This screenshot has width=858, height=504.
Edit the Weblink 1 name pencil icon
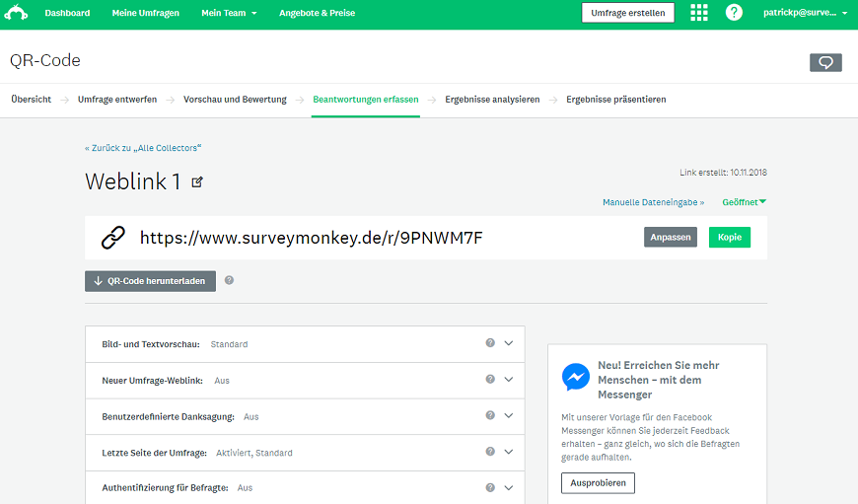(197, 182)
